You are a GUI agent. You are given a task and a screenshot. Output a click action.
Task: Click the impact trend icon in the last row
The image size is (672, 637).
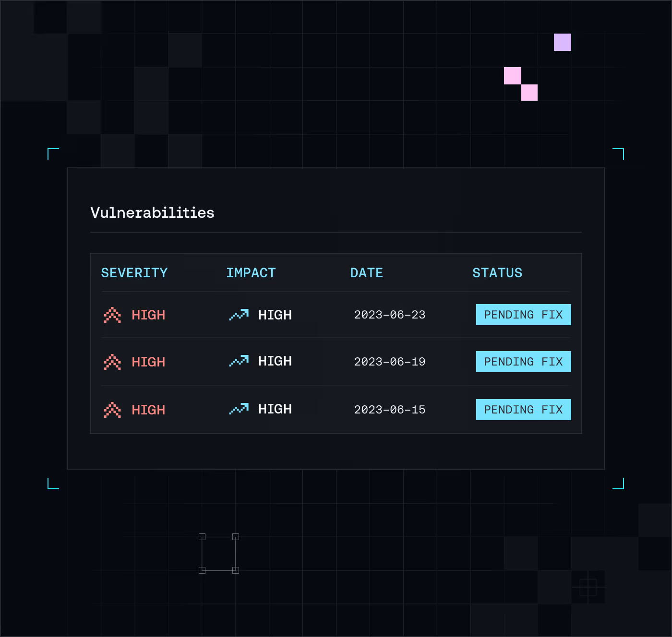pos(239,409)
